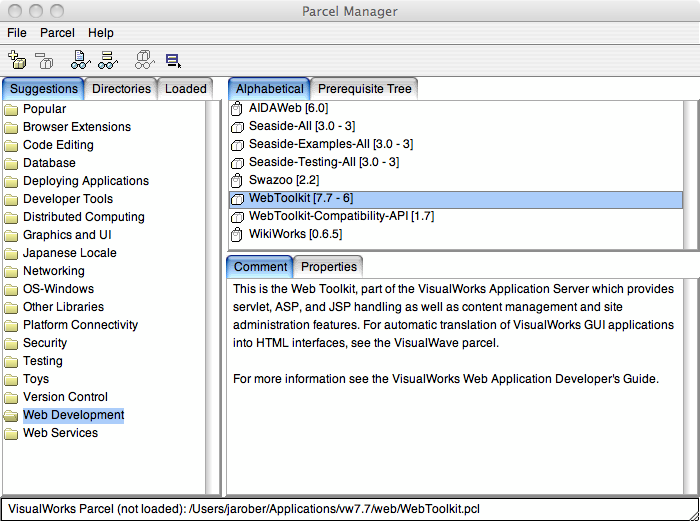This screenshot has width=700, height=522.
Task: Open the Properties tab
Action: [x=329, y=267]
